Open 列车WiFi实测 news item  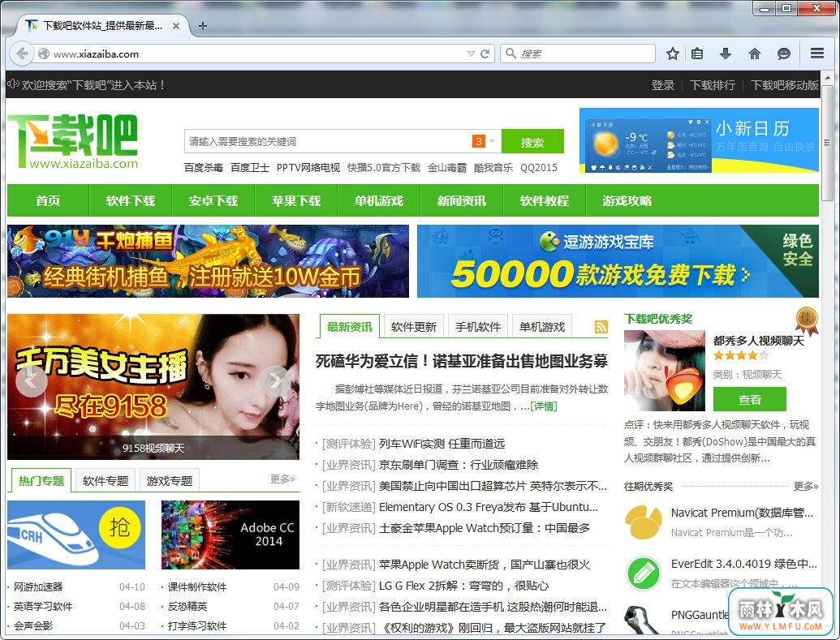point(442,444)
